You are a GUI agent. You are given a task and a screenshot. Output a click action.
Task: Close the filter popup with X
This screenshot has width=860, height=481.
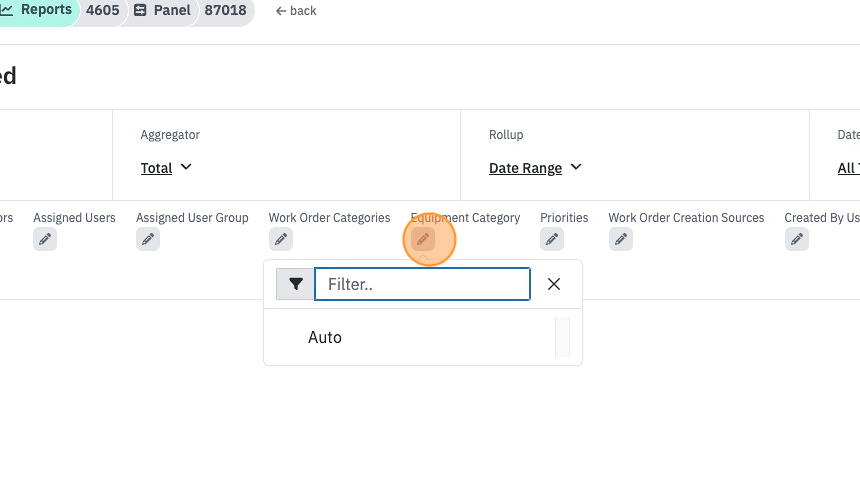(x=554, y=284)
